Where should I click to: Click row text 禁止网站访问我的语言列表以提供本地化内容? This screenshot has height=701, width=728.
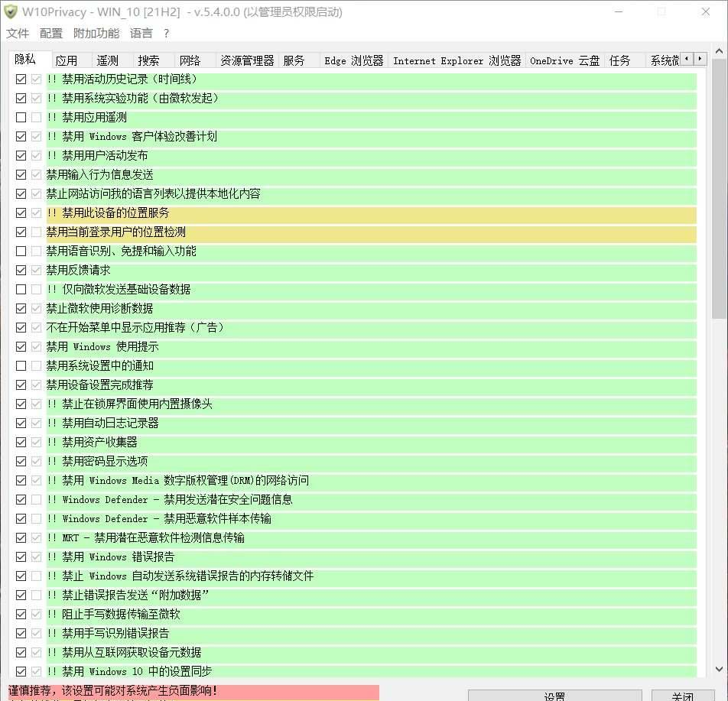(153, 194)
